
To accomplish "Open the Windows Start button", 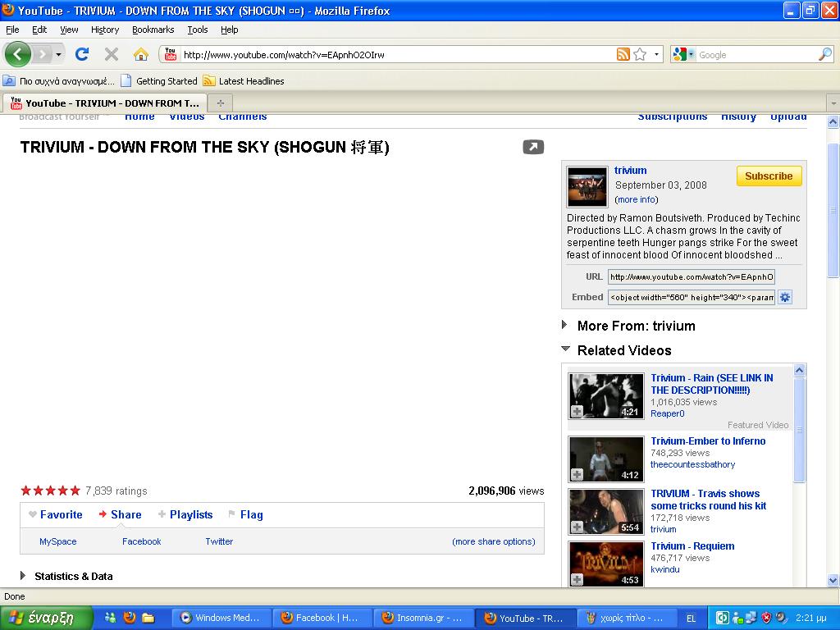I will point(47,618).
